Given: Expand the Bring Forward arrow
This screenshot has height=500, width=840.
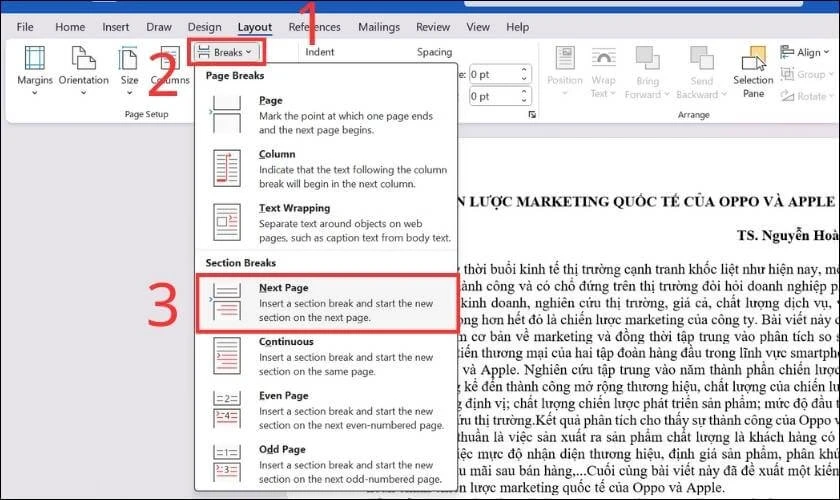Looking at the screenshot, I should (x=667, y=94).
